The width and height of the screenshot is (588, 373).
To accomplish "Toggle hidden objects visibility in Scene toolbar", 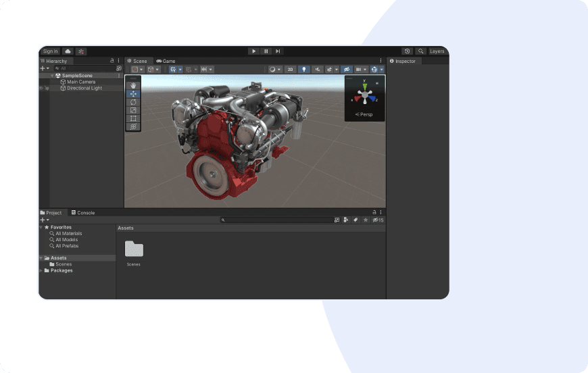I will pos(347,70).
